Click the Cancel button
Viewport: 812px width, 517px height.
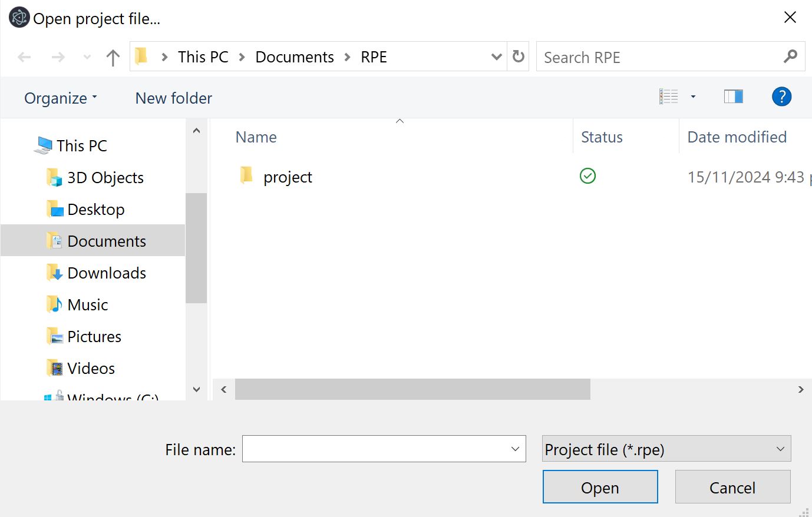click(732, 487)
